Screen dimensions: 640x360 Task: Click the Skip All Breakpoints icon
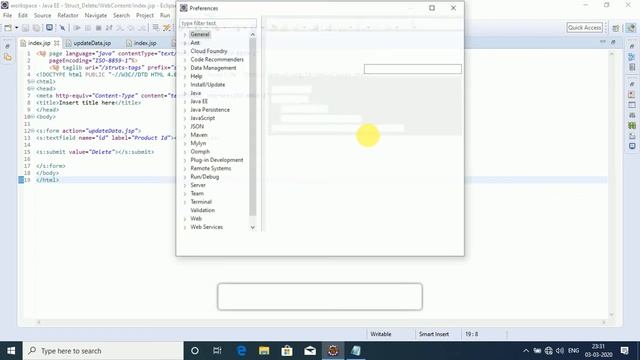pos(62,28)
